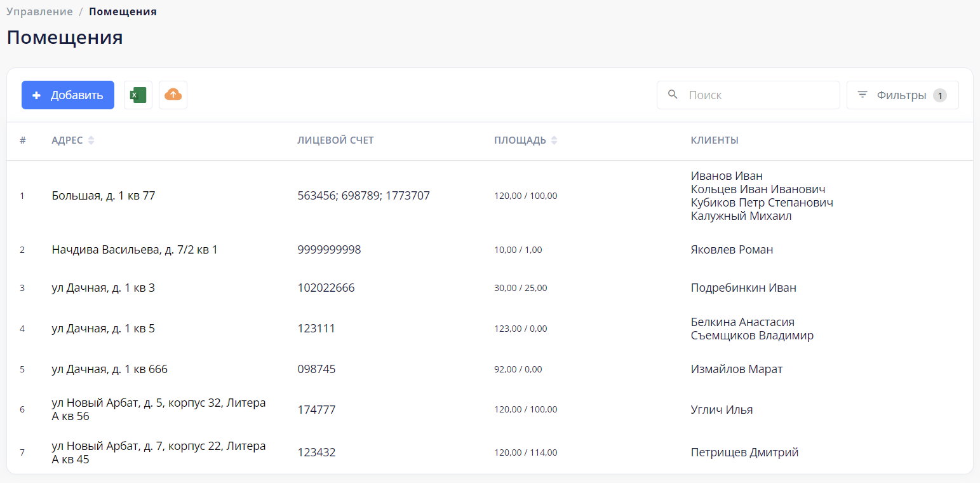
Task: Click account number 098745
Action: [316, 369]
